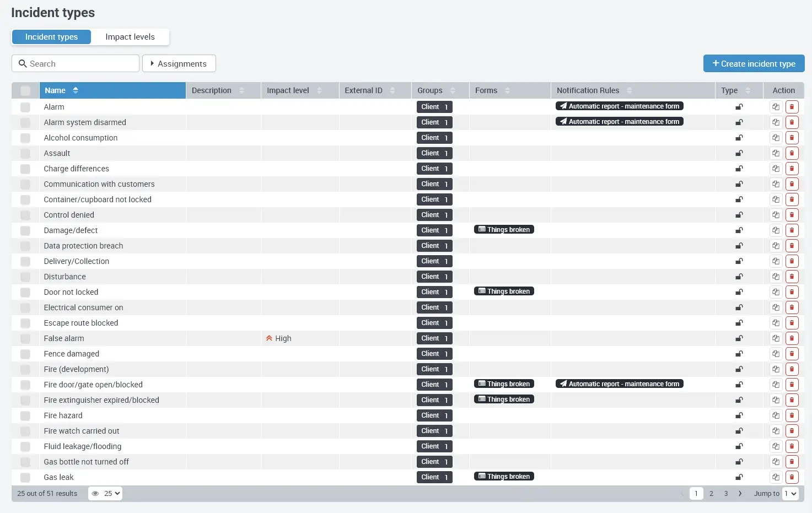The image size is (812, 513).
Task: Go to page 2 of results
Action: click(x=711, y=493)
